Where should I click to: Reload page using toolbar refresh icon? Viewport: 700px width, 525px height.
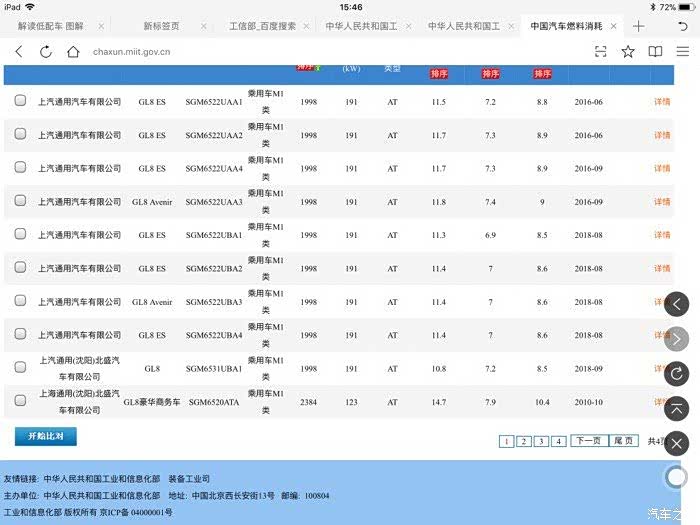(46, 51)
